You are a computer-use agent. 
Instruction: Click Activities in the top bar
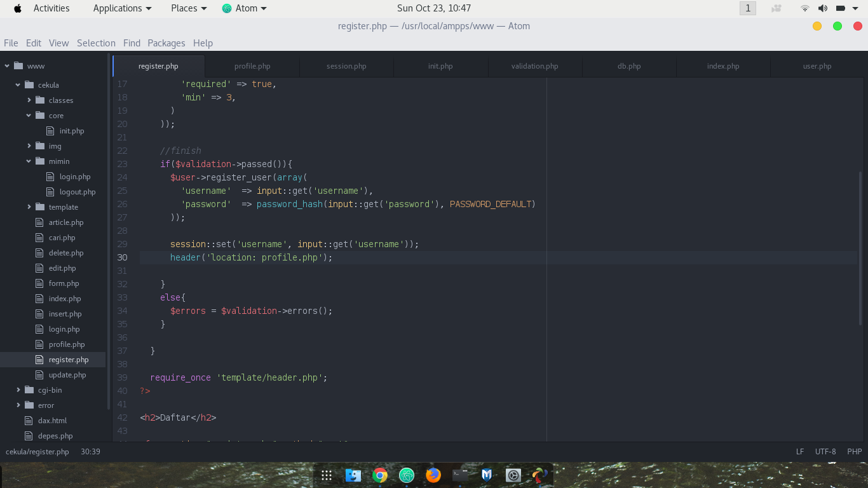(51, 8)
